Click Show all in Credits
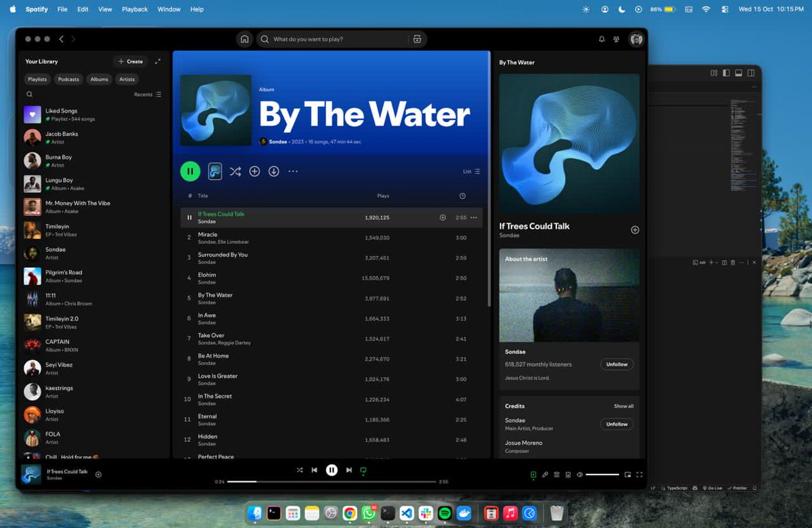Image resolution: width=812 pixels, height=528 pixels. tap(624, 406)
